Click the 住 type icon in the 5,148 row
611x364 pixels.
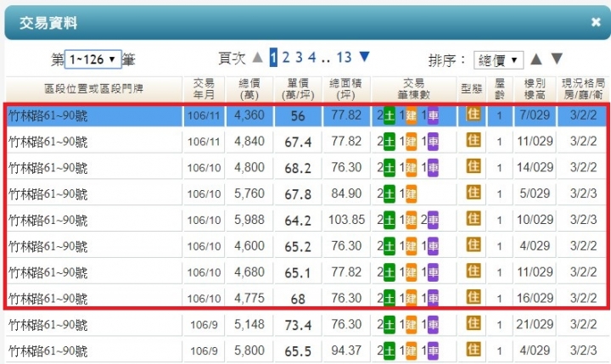[473, 323]
